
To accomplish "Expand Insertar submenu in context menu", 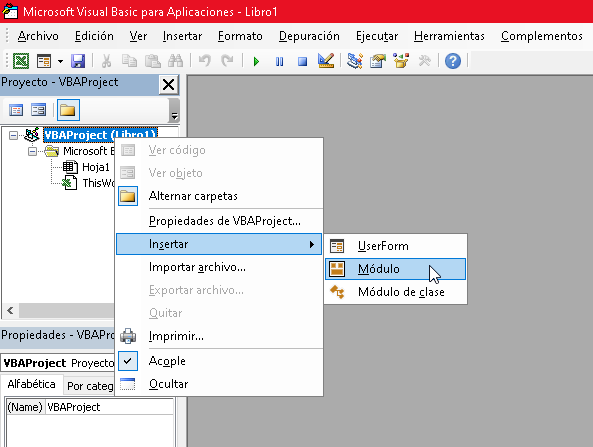I will tap(219, 244).
